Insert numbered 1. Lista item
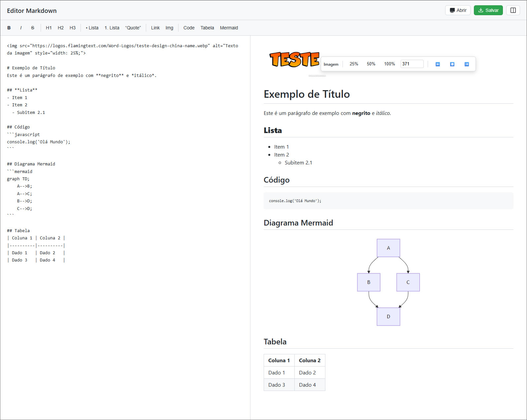The width and height of the screenshot is (527, 420). coord(112,28)
